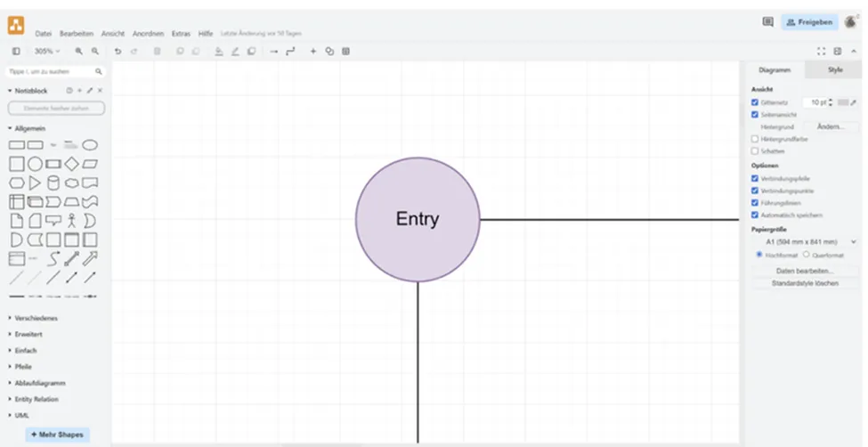The width and height of the screenshot is (868, 447).
Task: Switch to the Diagramm tab
Action: pos(775,69)
